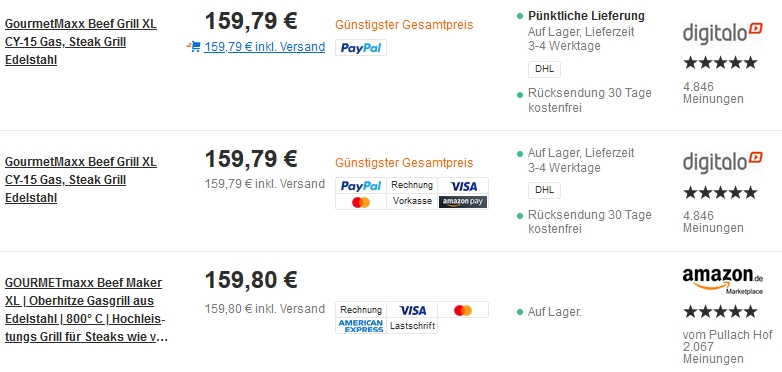
Task: Click the second offer's GourmetMaxx Beef Grill title
Action: click(81, 180)
